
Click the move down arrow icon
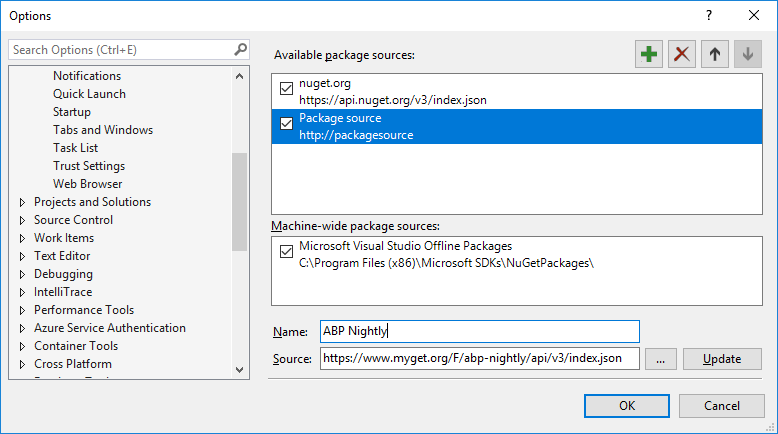pos(746,55)
